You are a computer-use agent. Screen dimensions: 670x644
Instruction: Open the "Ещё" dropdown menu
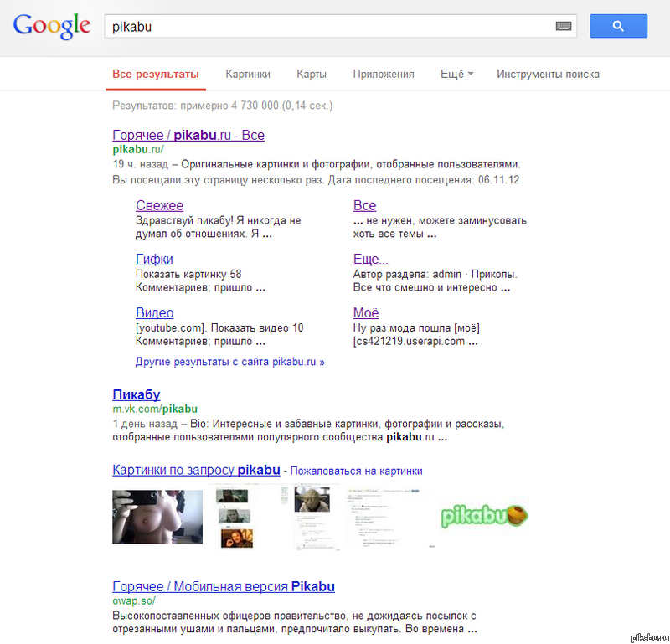point(455,74)
